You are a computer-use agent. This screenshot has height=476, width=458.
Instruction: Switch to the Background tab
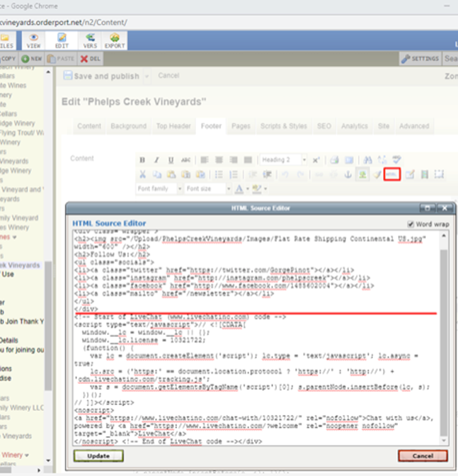pos(129,126)
